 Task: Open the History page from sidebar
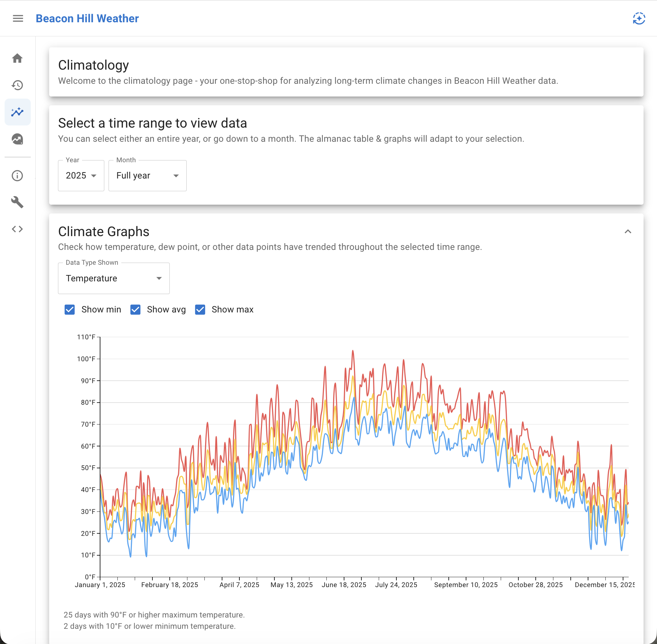(17, 85)
